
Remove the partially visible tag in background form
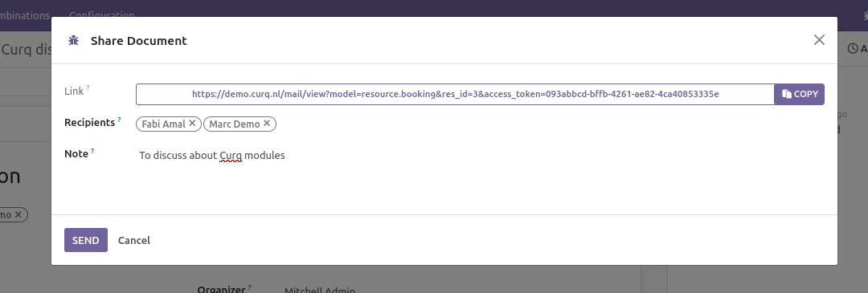click(x=18, y=214)
